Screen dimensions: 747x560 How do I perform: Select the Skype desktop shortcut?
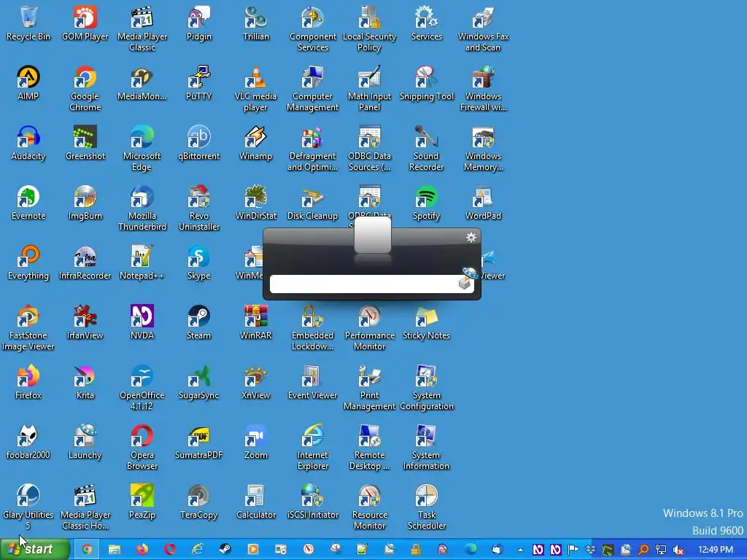198,262
